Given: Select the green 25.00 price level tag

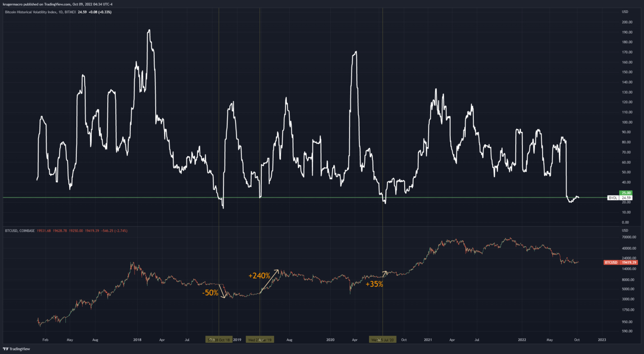Looking at the screenshot, I should click(x=626, y=193).
